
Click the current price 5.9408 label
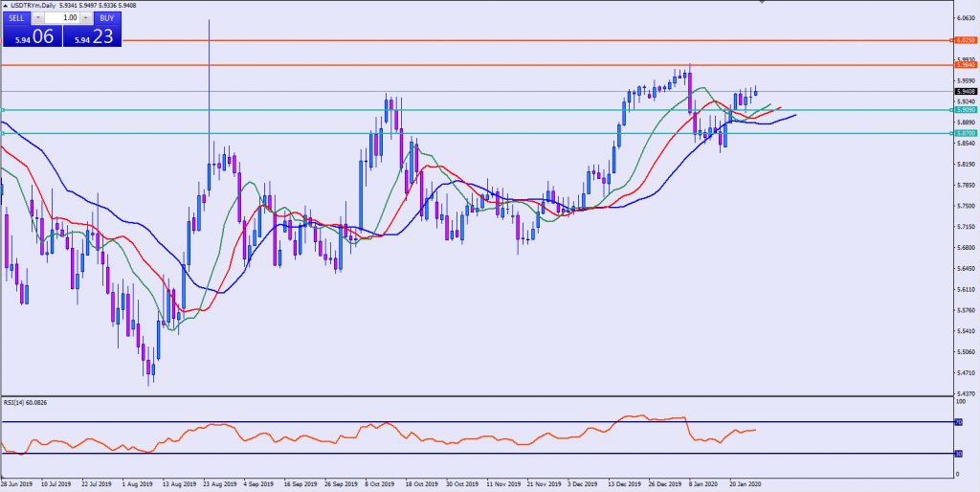[964, 92]
